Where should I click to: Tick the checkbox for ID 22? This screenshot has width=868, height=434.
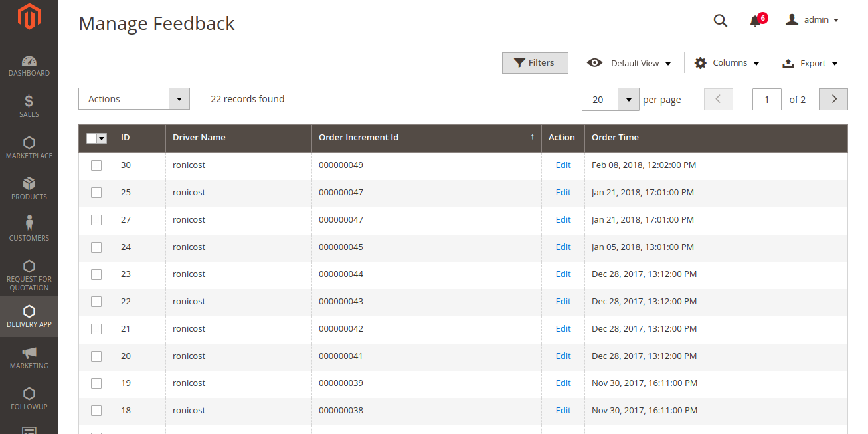pyautogui.click(x=96, y=302)
